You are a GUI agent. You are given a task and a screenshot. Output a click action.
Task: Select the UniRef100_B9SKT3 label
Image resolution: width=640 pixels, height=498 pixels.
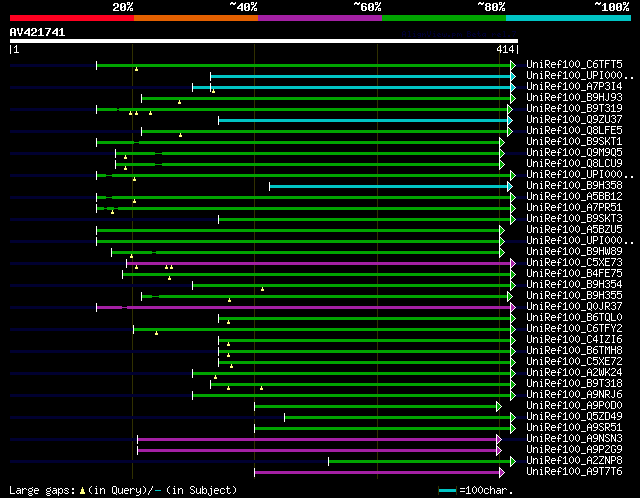pos(574,219)
